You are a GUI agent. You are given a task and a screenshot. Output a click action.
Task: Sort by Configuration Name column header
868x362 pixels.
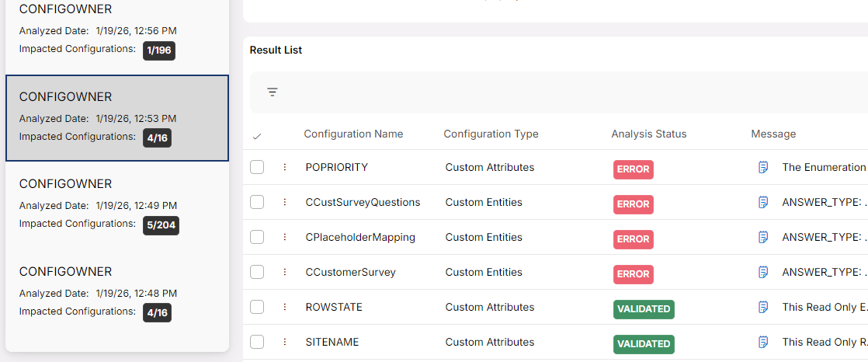[x=353, y=134]
